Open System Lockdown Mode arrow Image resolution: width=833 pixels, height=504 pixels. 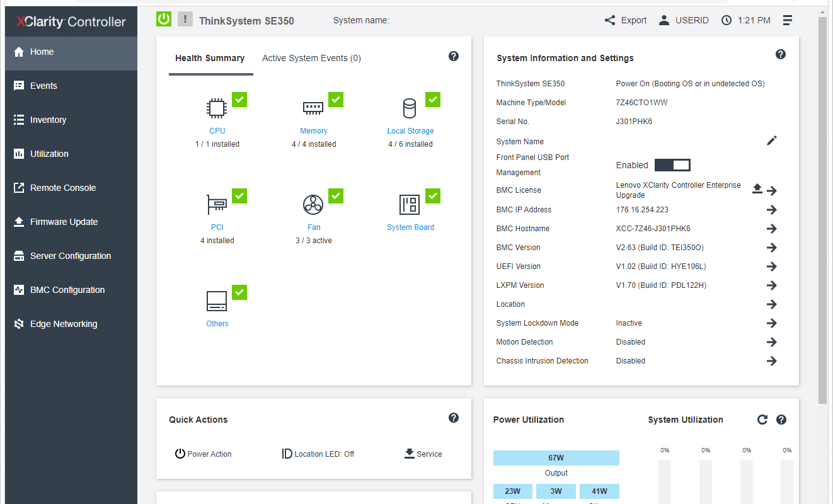(x=772, y=323)
